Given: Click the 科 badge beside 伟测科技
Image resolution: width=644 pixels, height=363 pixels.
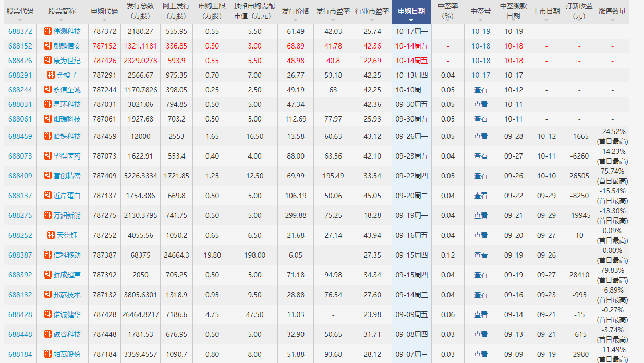Looking at the screenshot, I should (48, 31).
